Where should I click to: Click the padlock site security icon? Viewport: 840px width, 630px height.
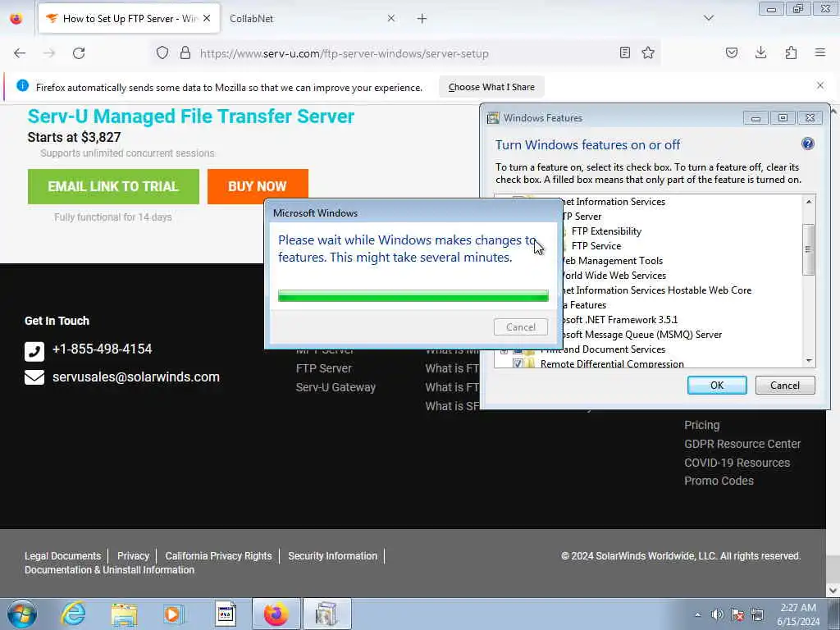[x=185, y=53]
